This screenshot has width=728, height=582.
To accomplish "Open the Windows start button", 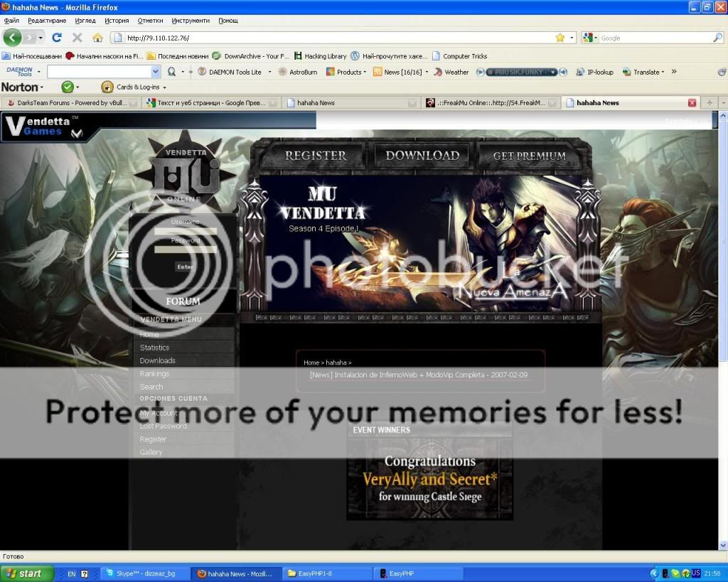I will pos(26,573).
